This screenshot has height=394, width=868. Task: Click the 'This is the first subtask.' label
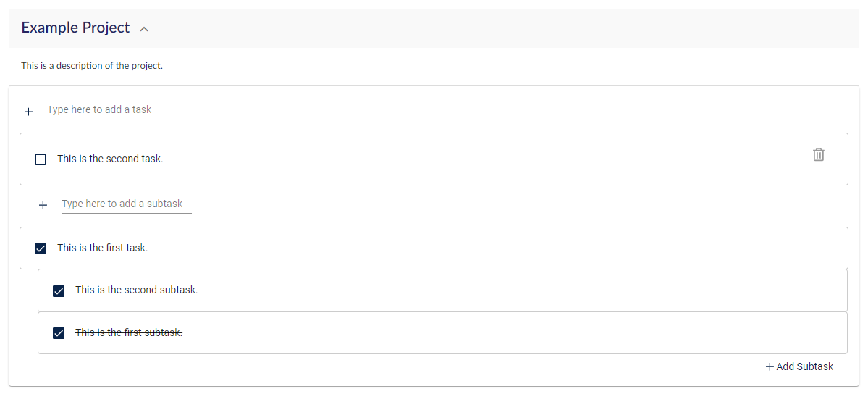129,332
